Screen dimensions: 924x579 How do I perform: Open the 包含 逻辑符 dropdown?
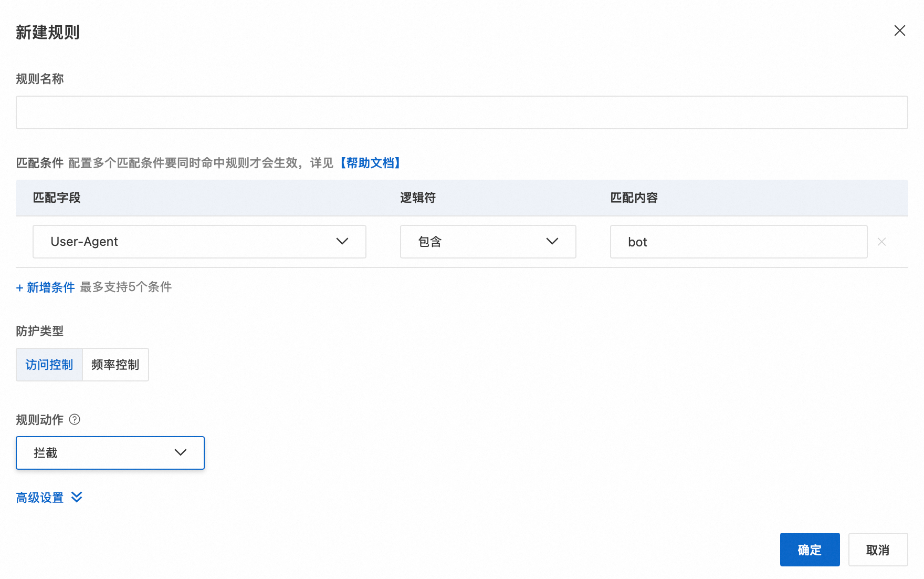[x=488, y=242]
